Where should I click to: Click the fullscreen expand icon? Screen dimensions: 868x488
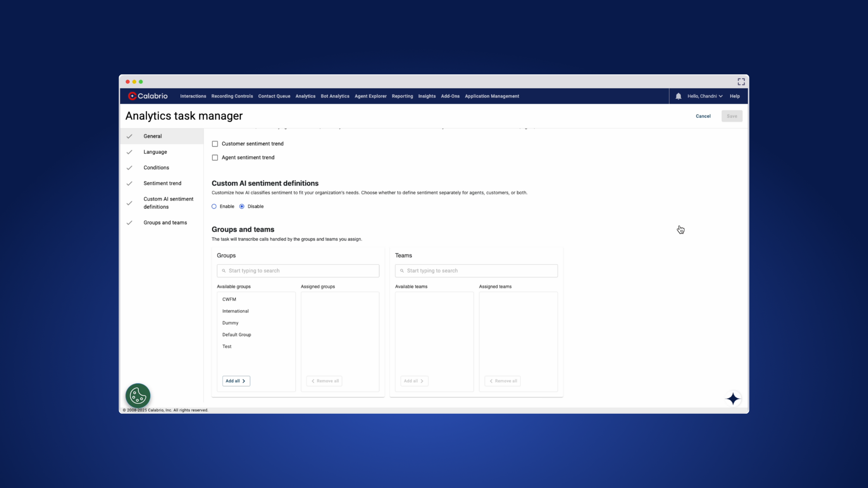[x=741, y=82]
